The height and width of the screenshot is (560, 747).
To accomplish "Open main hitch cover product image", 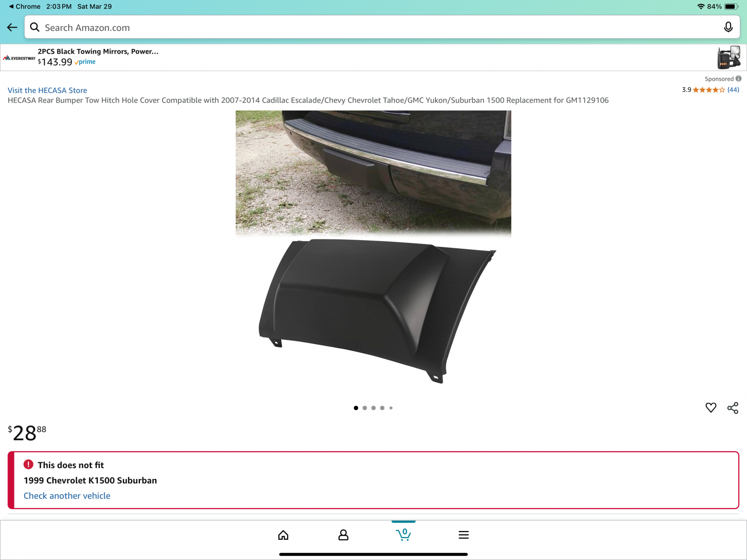I will tap(373, 247).
